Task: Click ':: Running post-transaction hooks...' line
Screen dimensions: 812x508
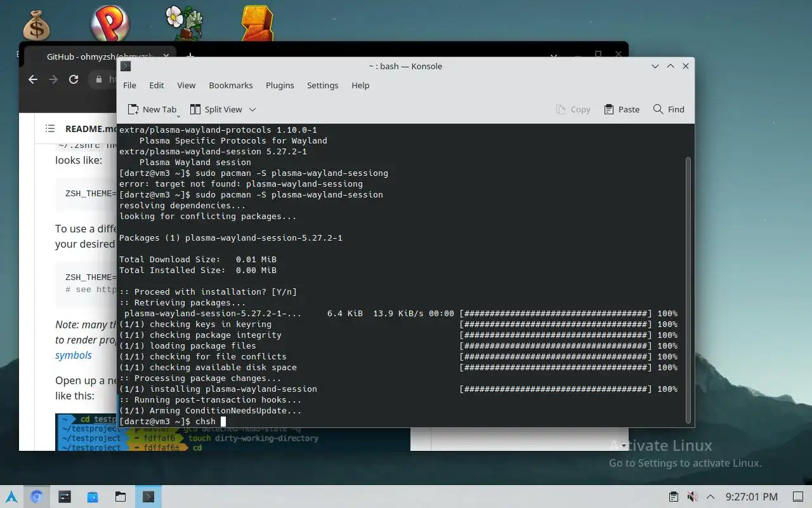Action: point(211,399)
